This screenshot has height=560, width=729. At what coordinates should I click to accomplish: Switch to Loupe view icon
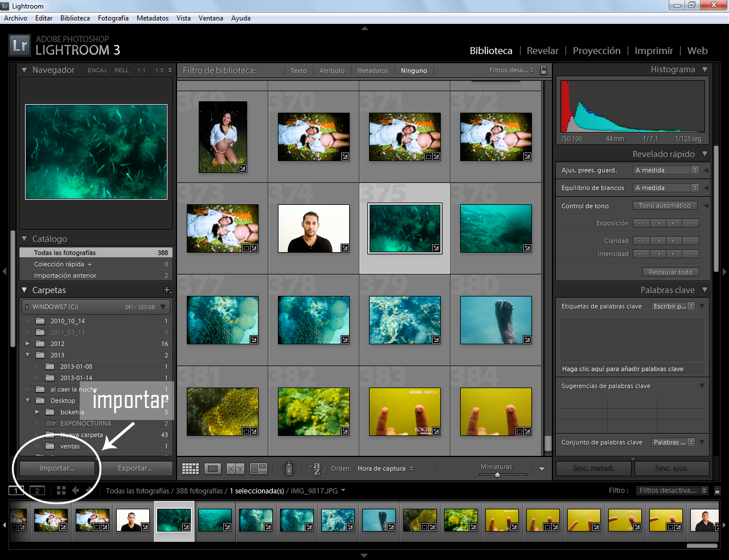(x=212, y=468)
